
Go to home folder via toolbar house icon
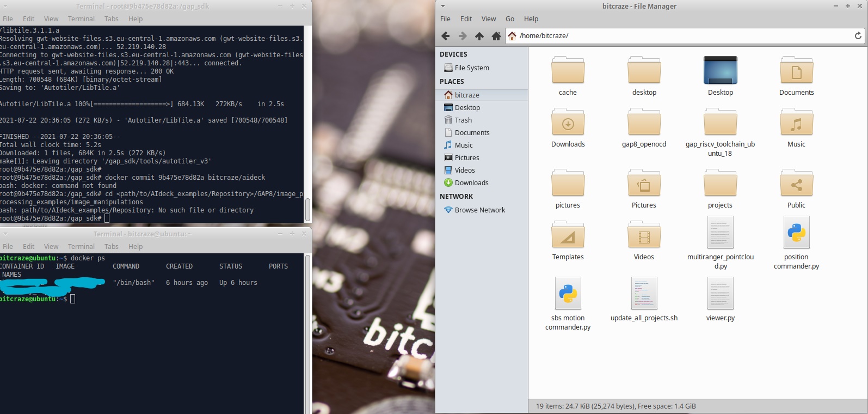click(496, 36)
